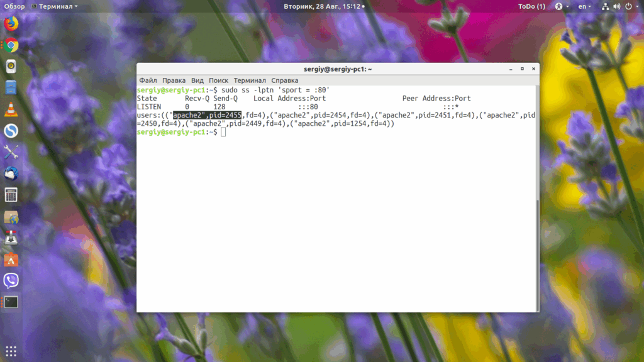Viewport: 644px width, 362px height.
Task: Click the 128 Send-Q value
Action: (219, 107)
